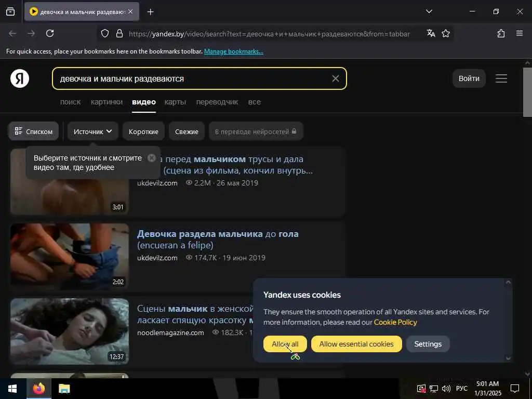Click the translate page icon
Image resolution: width=532 pixels, height=399 pixels.
(x=431, y=33)
